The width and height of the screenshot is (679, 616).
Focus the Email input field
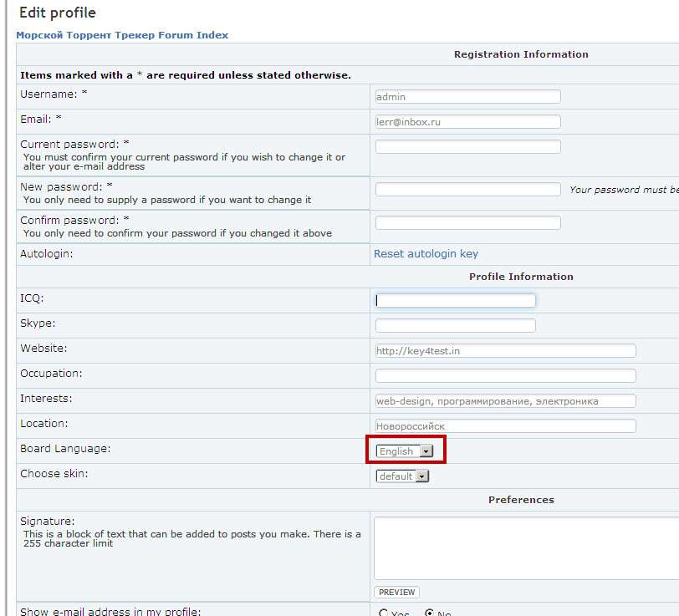pos(467,122)
